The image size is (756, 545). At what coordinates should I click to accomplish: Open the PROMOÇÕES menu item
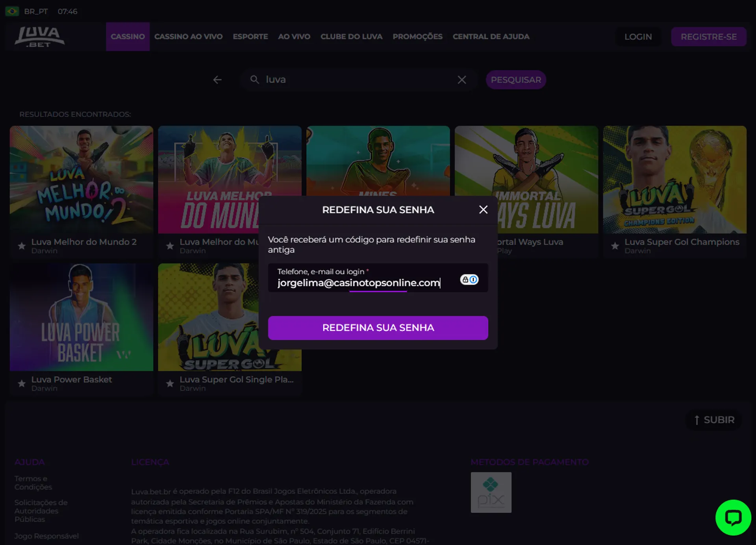point(417,36)
